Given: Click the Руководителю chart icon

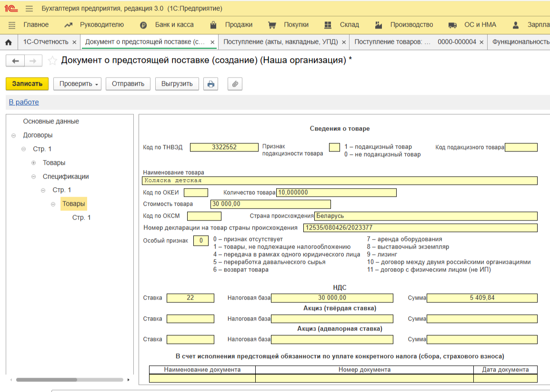Looking at the screenshot, I should tap(69, 25).
